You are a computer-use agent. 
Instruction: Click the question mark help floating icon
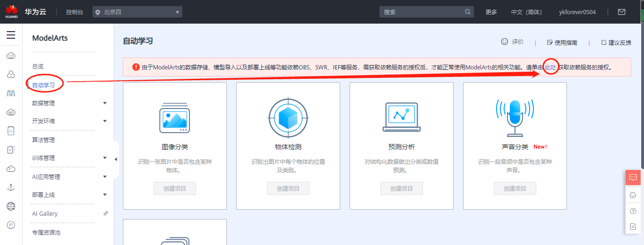[633, 211]
